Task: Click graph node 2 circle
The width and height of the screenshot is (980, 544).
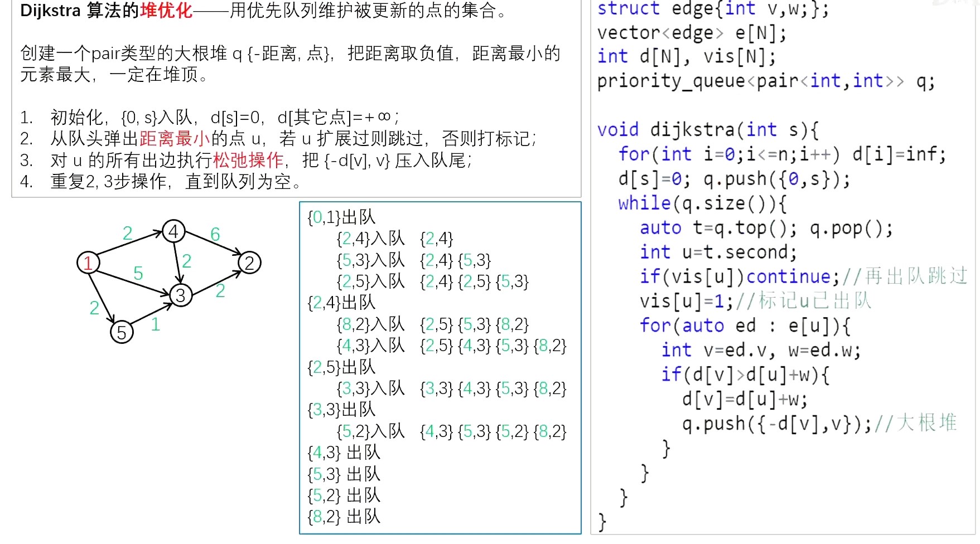Action: point(249,263)
